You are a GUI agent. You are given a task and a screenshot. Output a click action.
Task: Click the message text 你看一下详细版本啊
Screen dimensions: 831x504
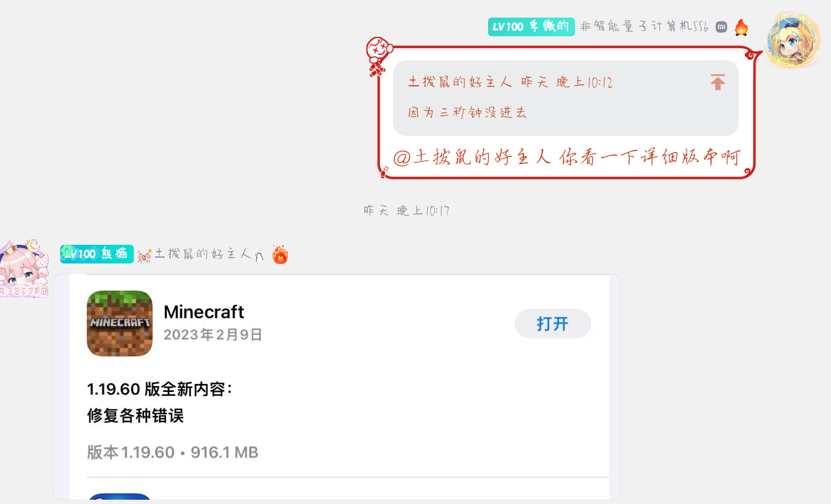click(x=650, y=157)
